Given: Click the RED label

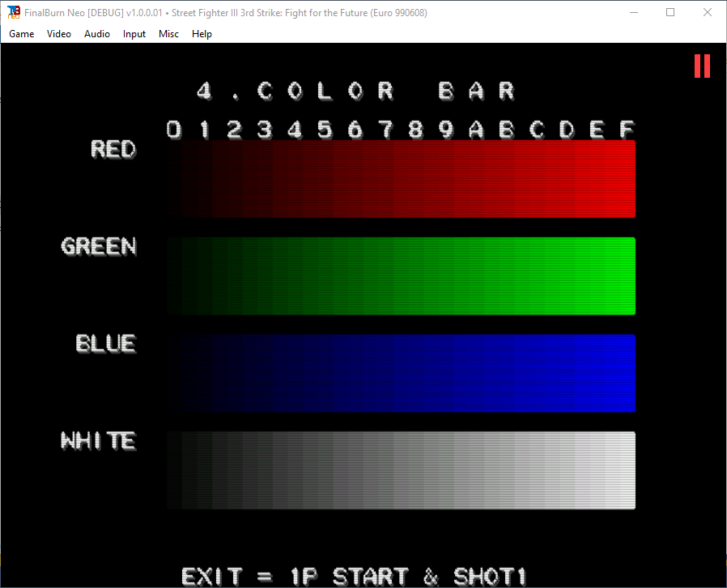Looking at the screenshot, I should point(113,149).
